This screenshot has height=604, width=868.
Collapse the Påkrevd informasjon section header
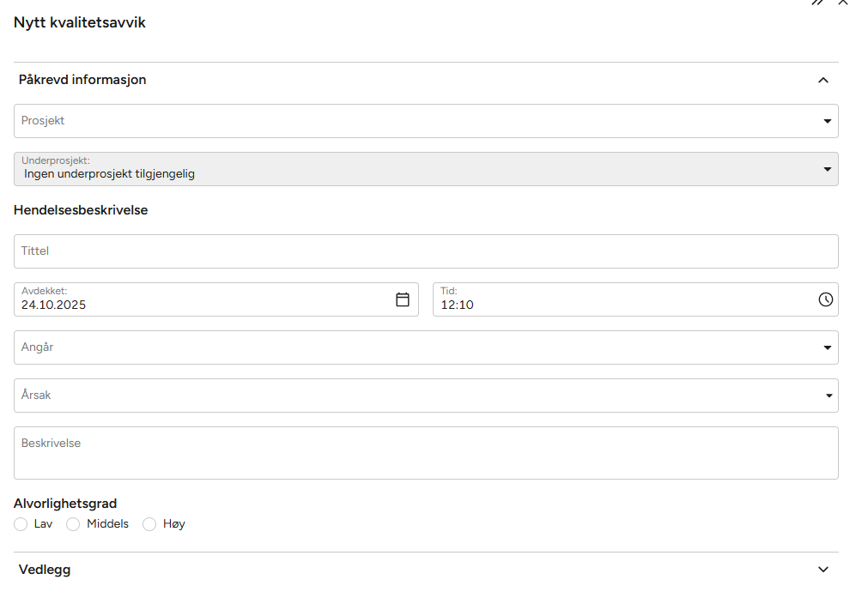[82, 80]
